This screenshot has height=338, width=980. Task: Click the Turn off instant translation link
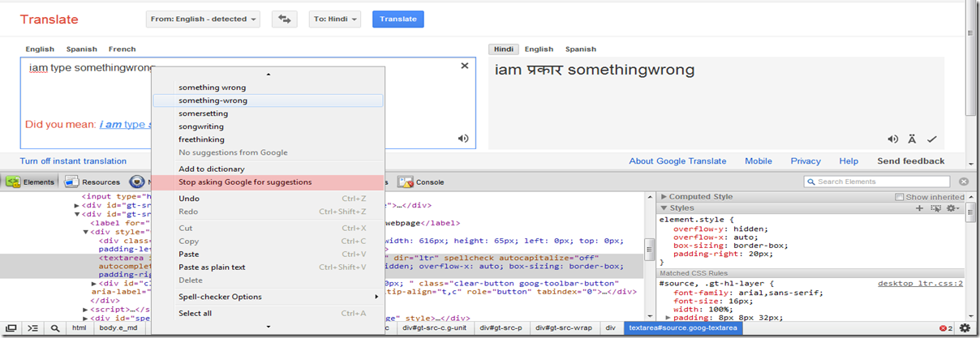[73, 161]
